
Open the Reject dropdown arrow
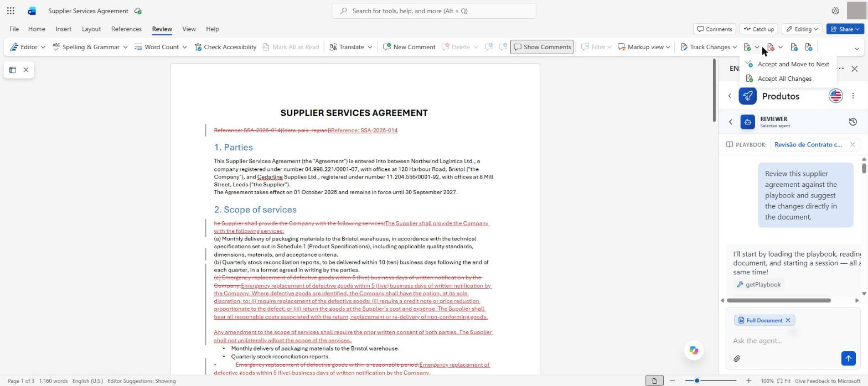click(781, 47)
